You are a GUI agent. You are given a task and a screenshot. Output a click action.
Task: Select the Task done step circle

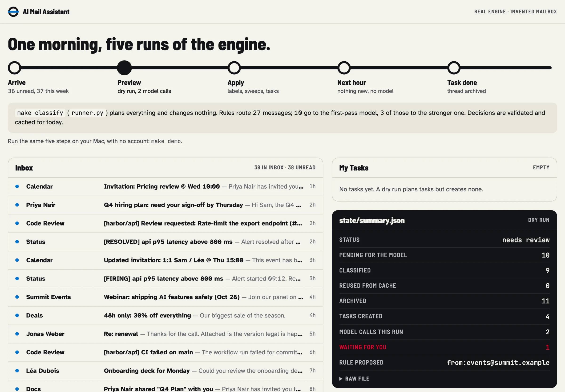point(454,68)
